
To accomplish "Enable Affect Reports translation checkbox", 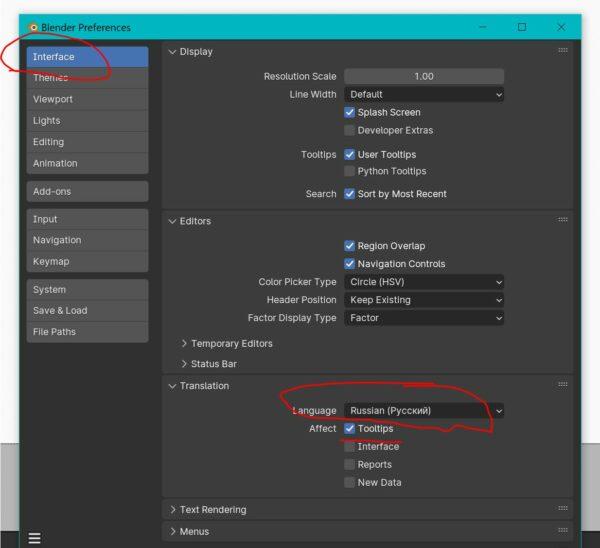I will 349,465.
